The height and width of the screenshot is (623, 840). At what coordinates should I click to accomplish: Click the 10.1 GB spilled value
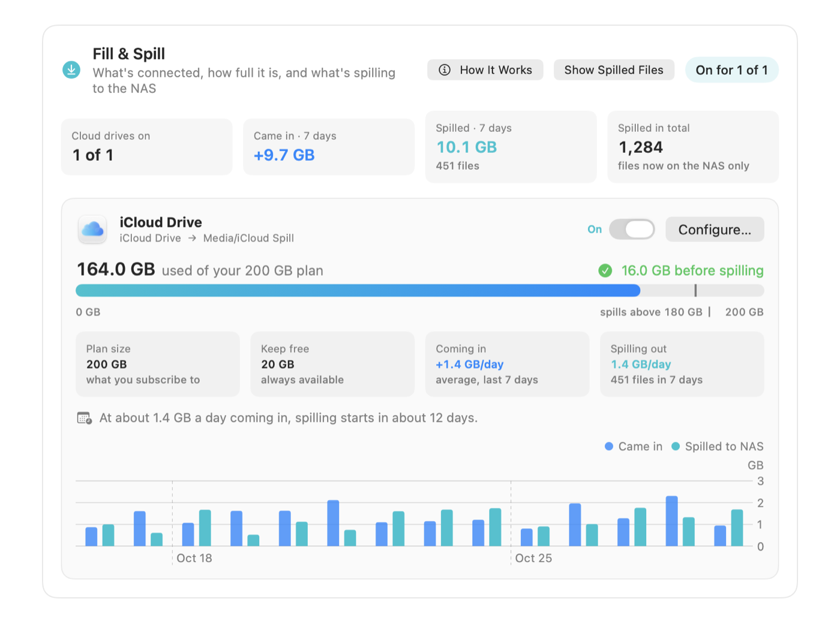coord(466,148)
